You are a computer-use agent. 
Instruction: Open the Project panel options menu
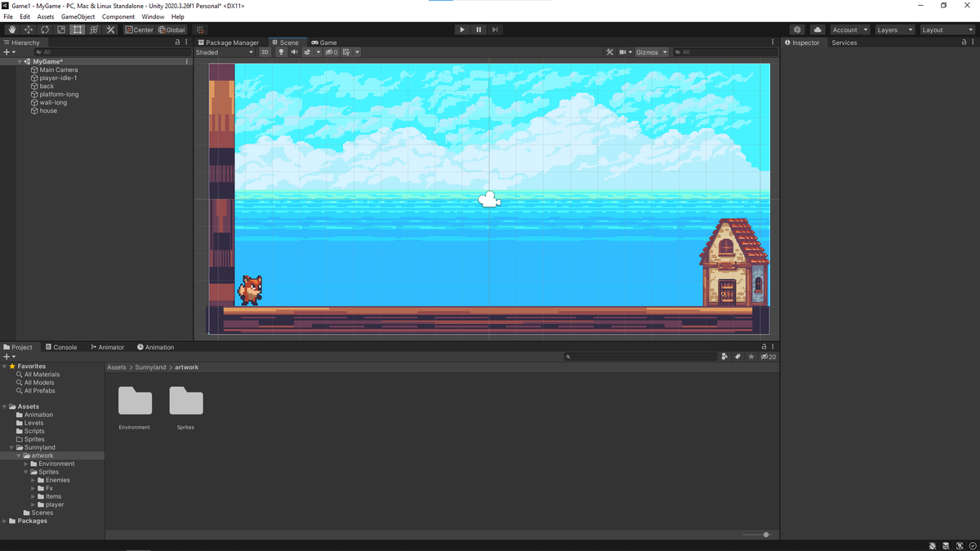click(x=773, y=347)
